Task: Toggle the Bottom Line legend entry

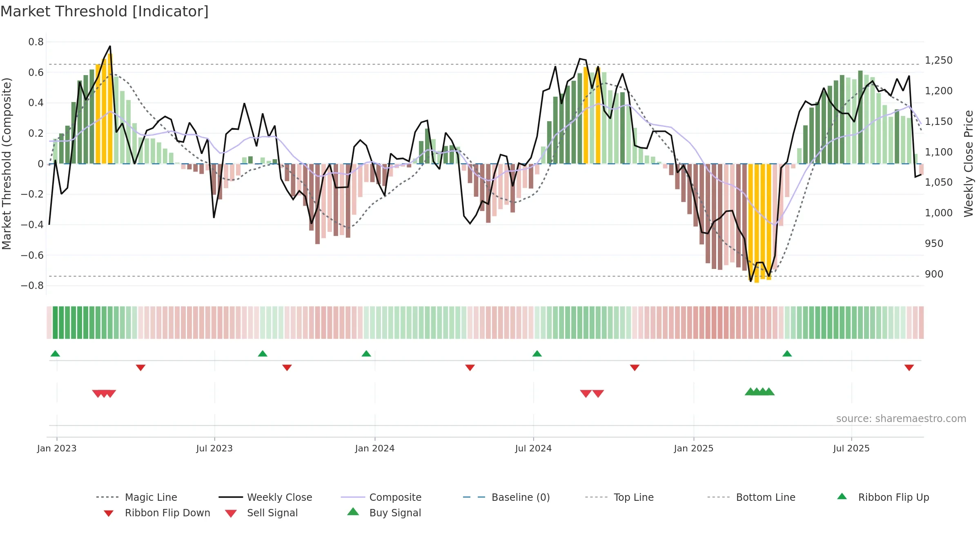Action: click(x=751, y=497)
